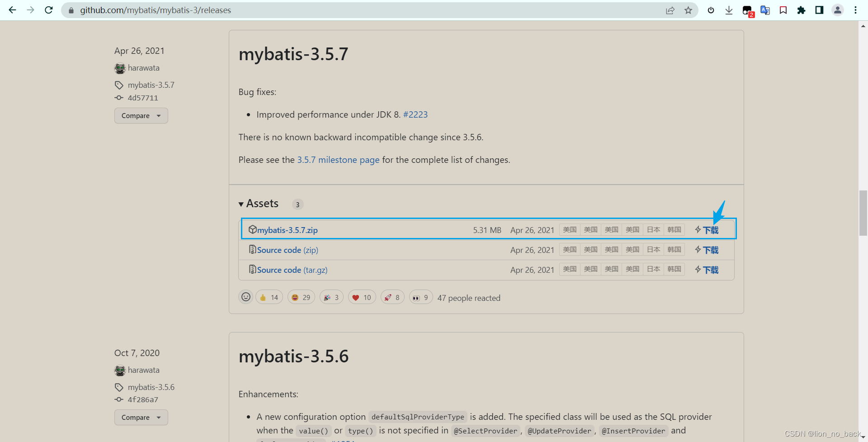868x442 pixels.
Task: Toggle the hooray reaction (3)
Action: coord(331,297)
